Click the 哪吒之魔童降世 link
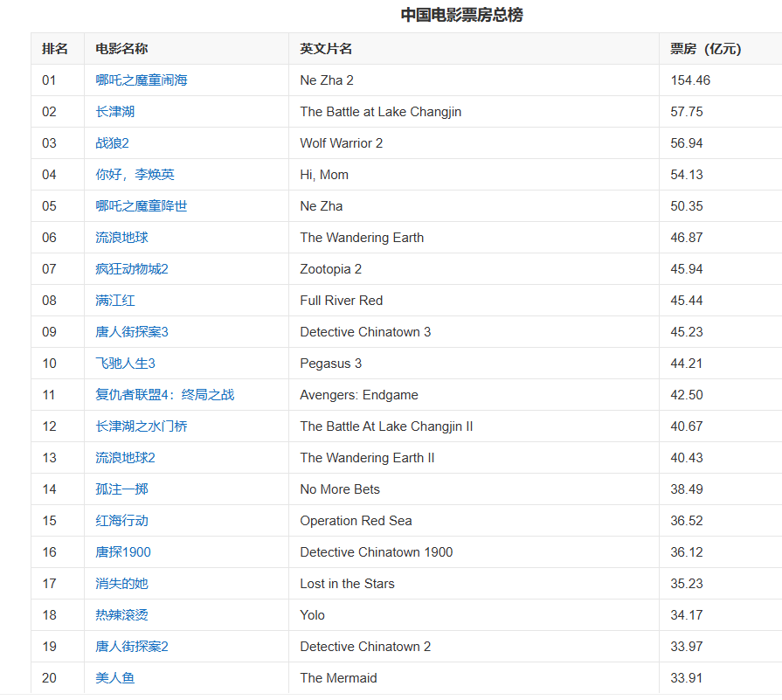Image resolution: width=782 pixels, height=700 pixels. [142, 206]
